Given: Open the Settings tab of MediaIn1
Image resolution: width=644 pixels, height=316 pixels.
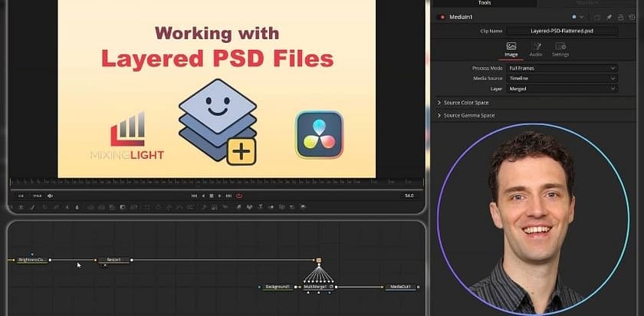Looking at the screenshot, I should 560,50.
